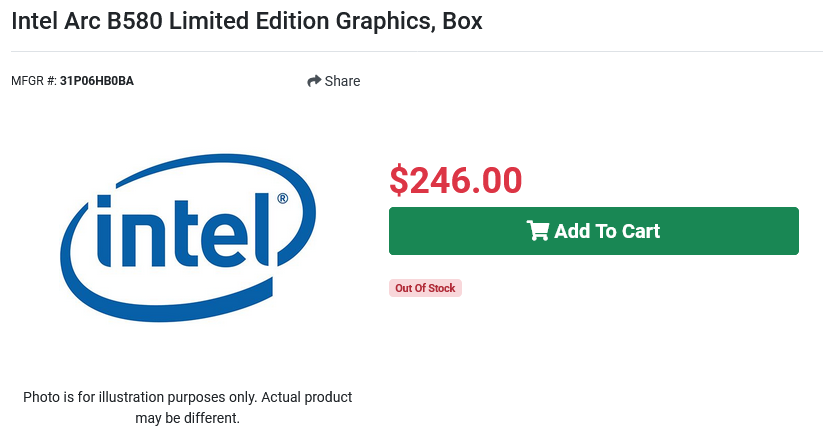Image resolution: width=823 pixels, height=440 pixels.
Task: Click the registered trademark symbol on the logo
Action: pos(282,199)
